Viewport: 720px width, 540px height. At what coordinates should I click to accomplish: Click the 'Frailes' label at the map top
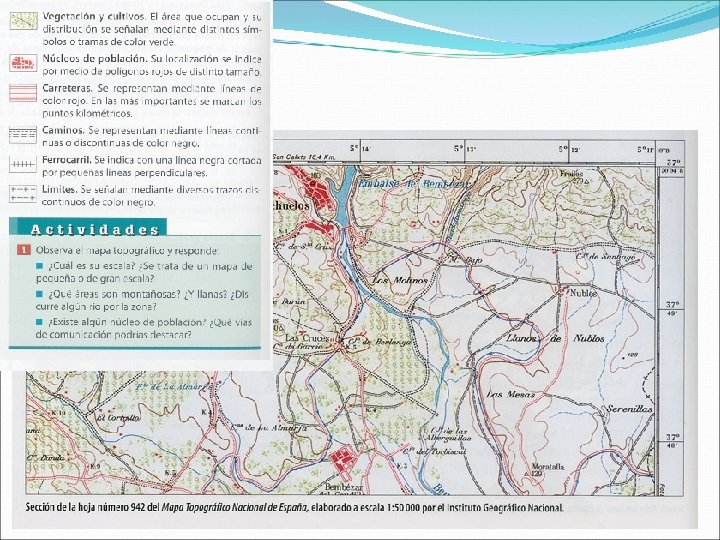click(571, 174)
